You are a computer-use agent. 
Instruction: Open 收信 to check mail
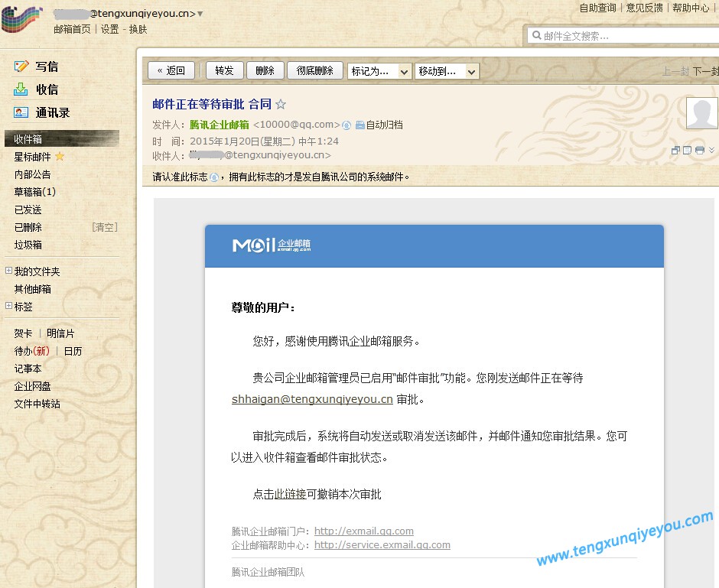pos(47,89)
